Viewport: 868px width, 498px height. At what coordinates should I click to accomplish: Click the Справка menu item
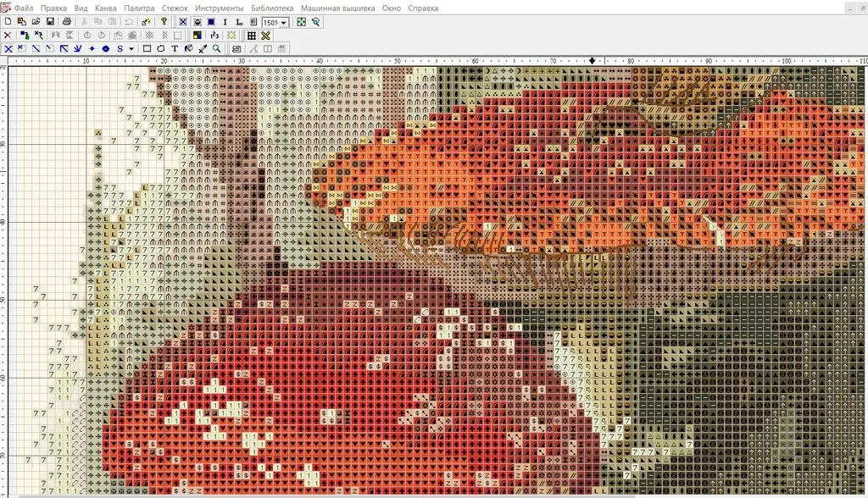click(423, 8)
